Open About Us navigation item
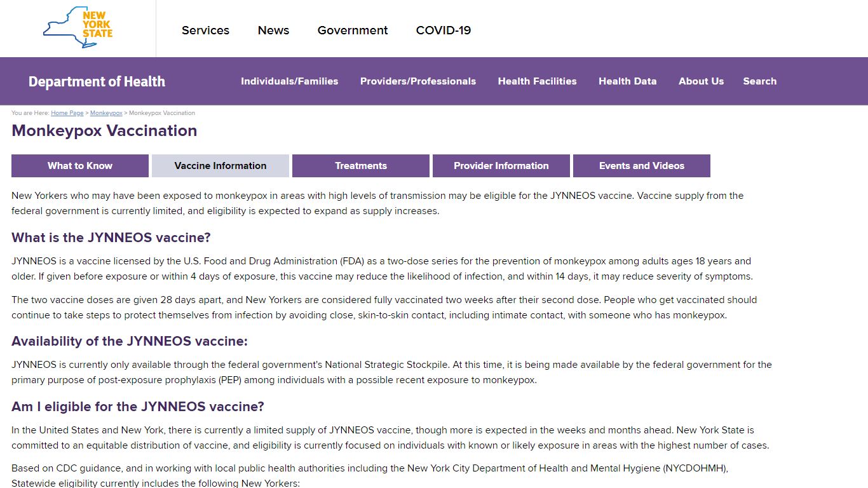Screen dimensions: 868x488 click(701, 81)
